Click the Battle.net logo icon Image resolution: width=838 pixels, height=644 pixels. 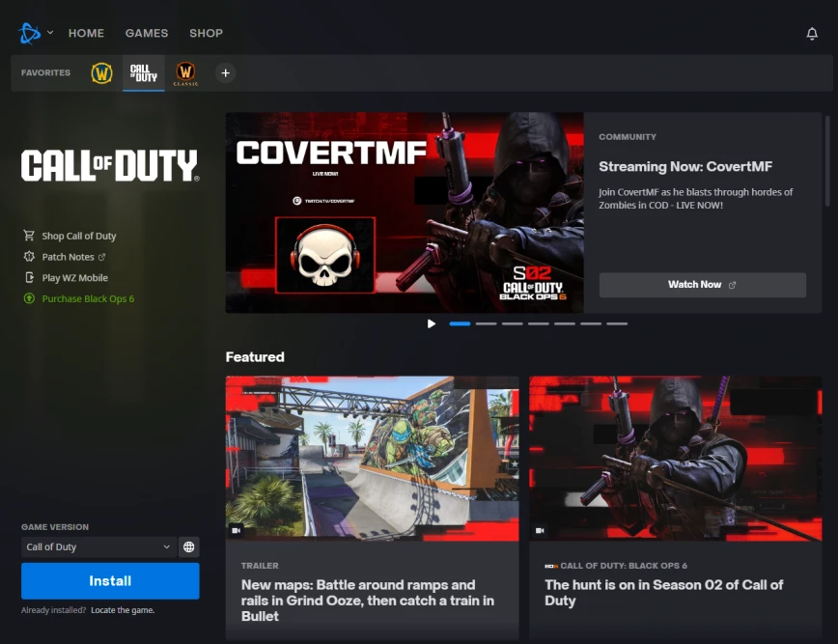[x=29, y=33]
